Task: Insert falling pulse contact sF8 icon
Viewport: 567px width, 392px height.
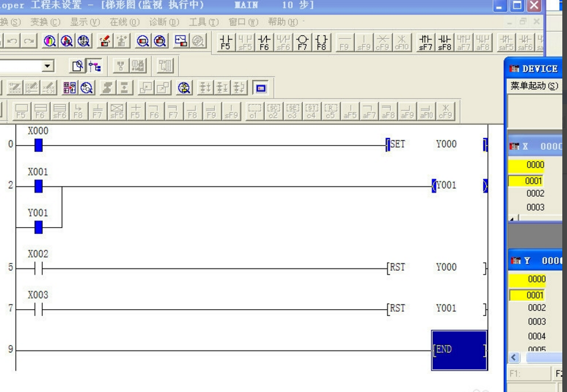Action: point(444,42)
